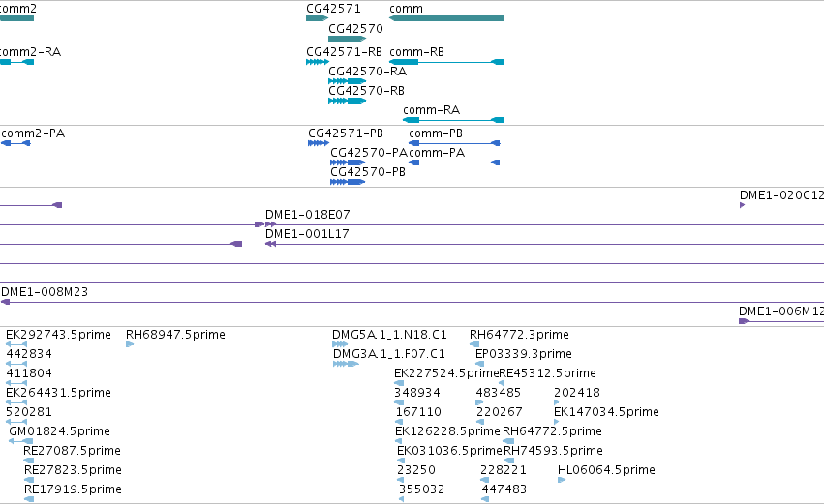
Task: Open BAC clone DME1-001L17 label
Action: [x=307, y=234]
